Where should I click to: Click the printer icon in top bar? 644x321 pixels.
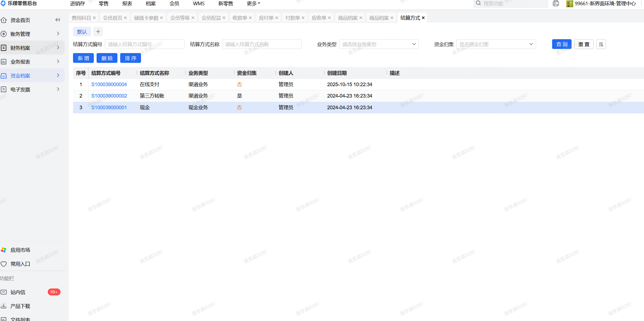point(556,4)
